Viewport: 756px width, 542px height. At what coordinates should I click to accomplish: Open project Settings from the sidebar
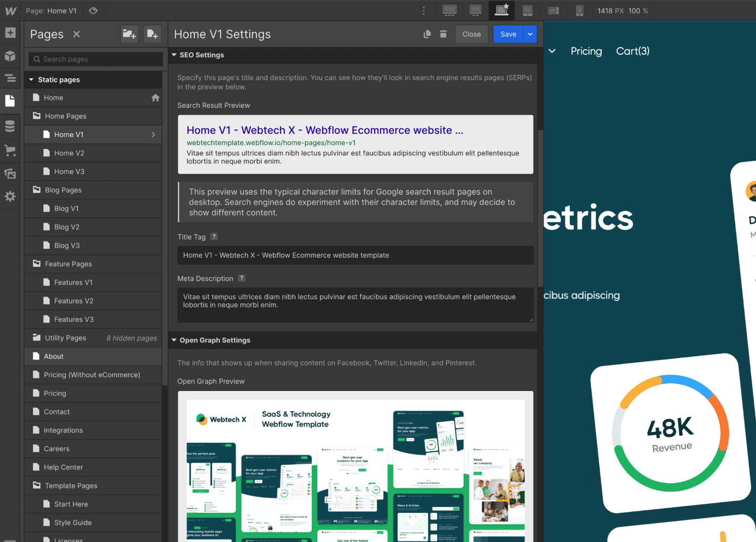[x=10, y=196]
